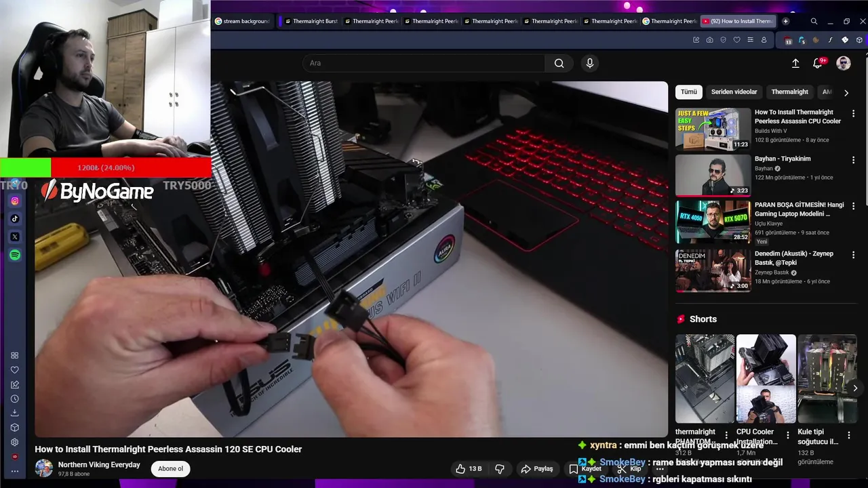Select the Tümü filter chip

tap(689, 91)
